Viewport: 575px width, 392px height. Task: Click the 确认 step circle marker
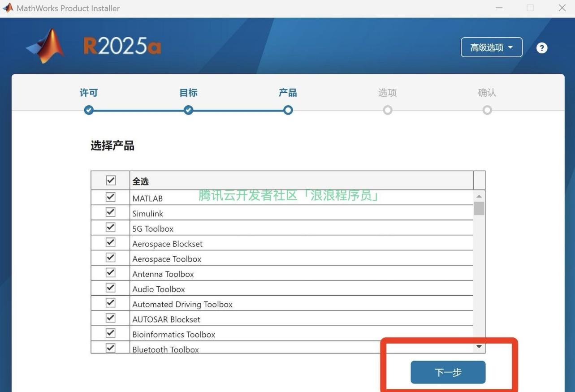click(487, 110)
